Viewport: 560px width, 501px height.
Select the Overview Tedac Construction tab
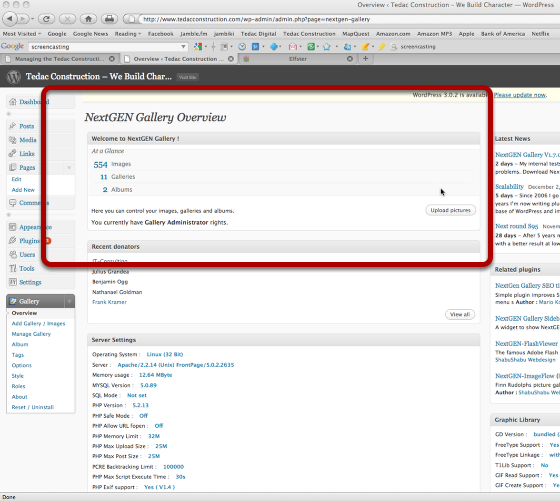[179, 59]
